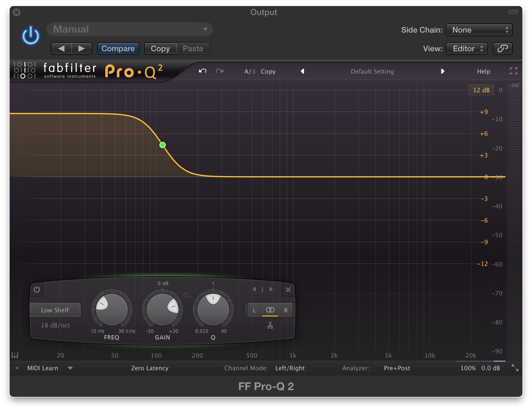Set band to Right channel only
Screen dimensions: 532x410
pyautogui.click(x=286, y=310)
